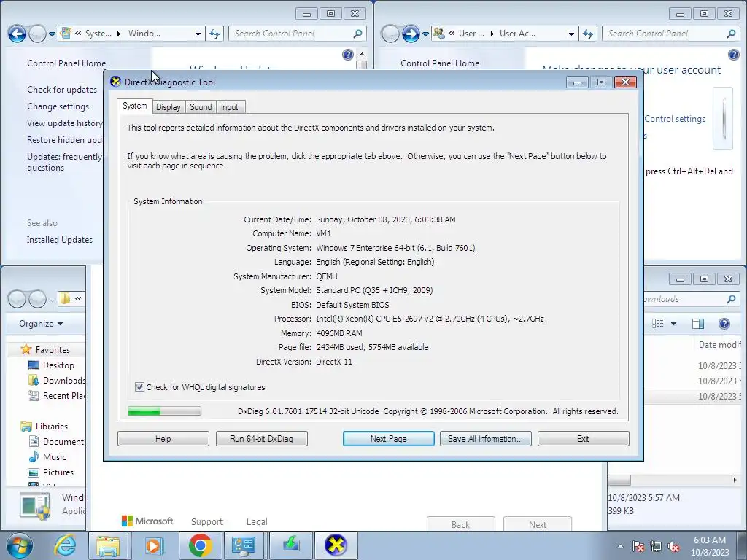Toggle the preview pane icon in Explorer
Viewport: 747px width, 560px height.
pyautogui.click(x=697, y=324)
